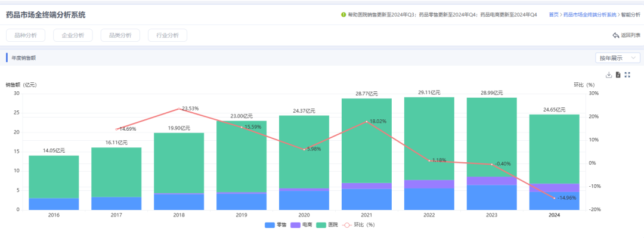The width and height of the screenshot is (644, 238).
Task: Click the dropdown chevron beside 按年展示
Action: point(633,58)
